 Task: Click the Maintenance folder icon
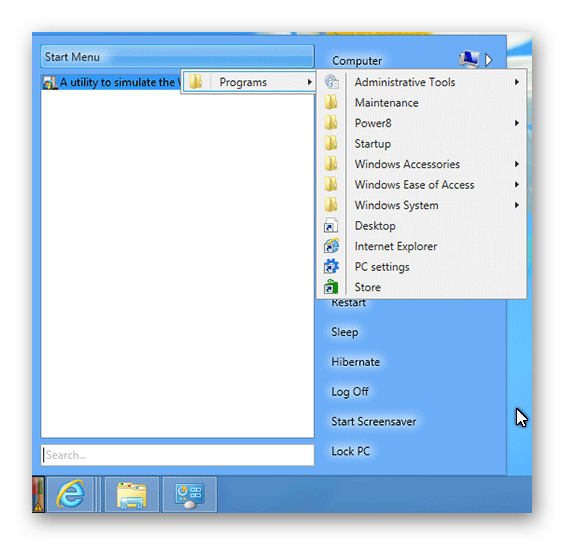(x=331, y=102)
